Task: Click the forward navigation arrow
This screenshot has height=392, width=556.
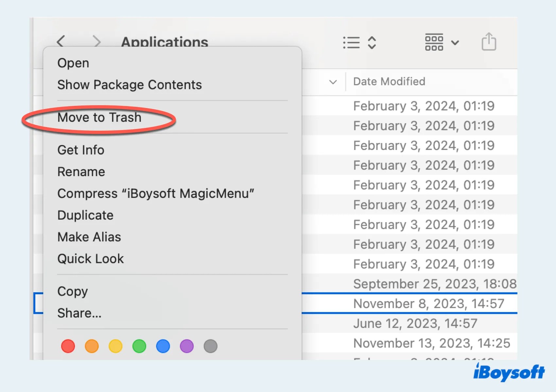Action: [96, 42]
